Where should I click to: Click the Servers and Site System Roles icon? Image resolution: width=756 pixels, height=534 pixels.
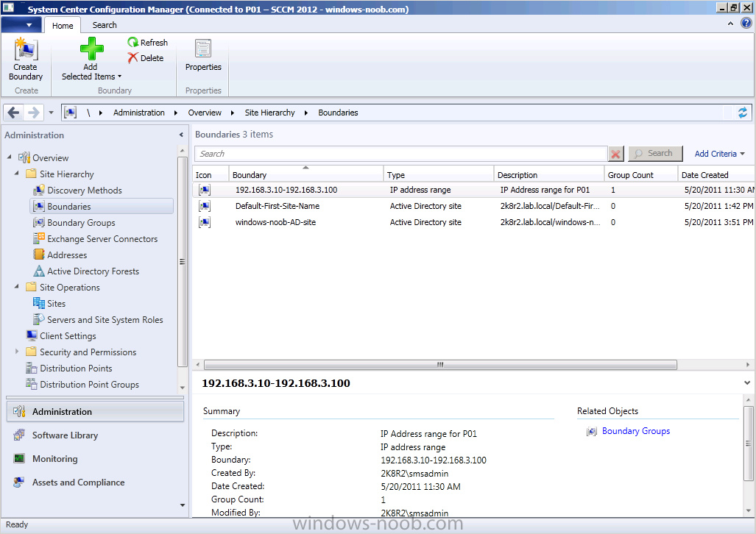point(39,319)
